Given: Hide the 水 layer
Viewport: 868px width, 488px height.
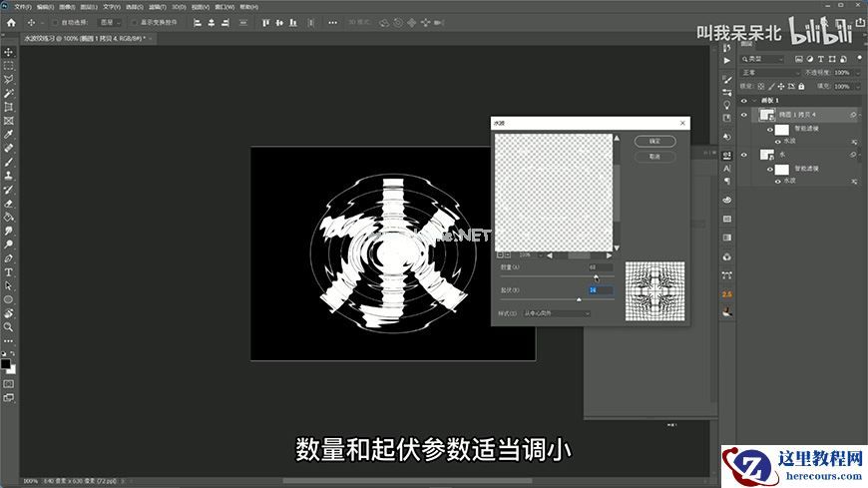Looking at the screenshot, I should (744, 155).
